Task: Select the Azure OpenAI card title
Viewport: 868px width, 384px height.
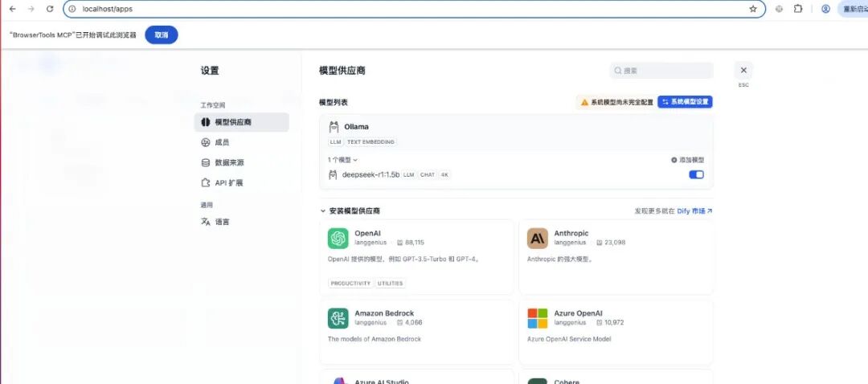Action: pos(579,313)
